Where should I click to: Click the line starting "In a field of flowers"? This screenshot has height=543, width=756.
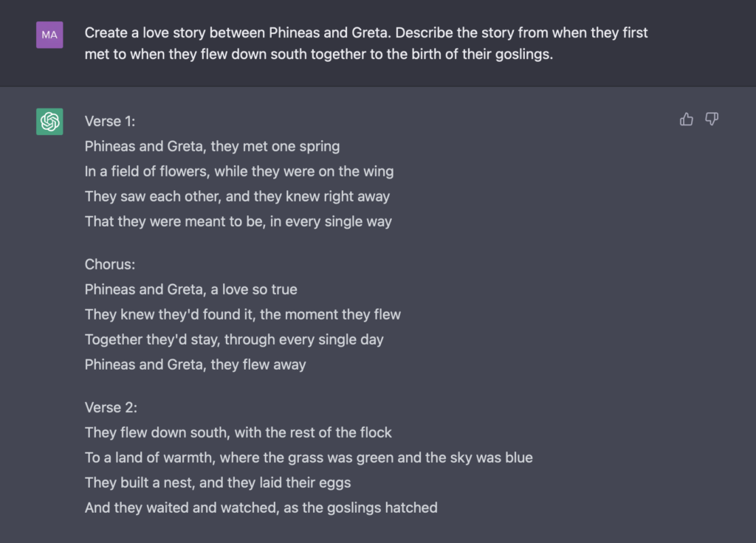[x=238, y=171]
